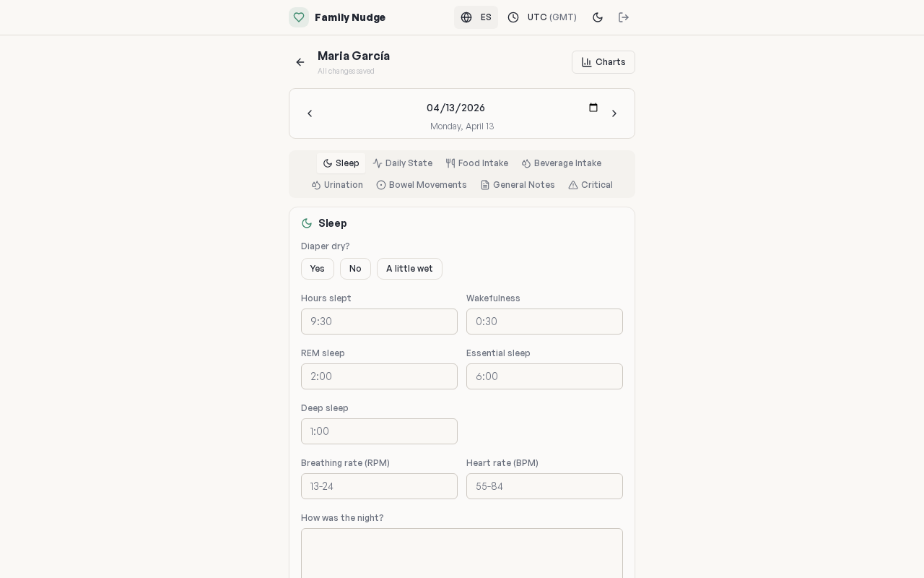Toggle dark mode with moon icon
Screen dimensions: 924x578
(x=598, y=17)
